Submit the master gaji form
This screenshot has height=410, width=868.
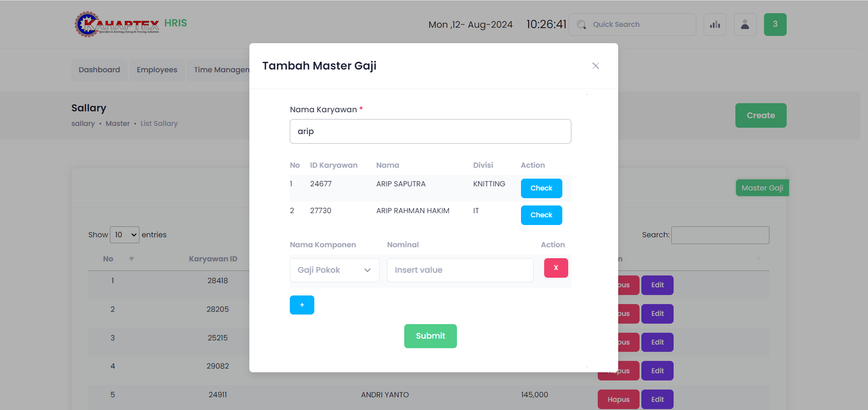click(430, 336)
